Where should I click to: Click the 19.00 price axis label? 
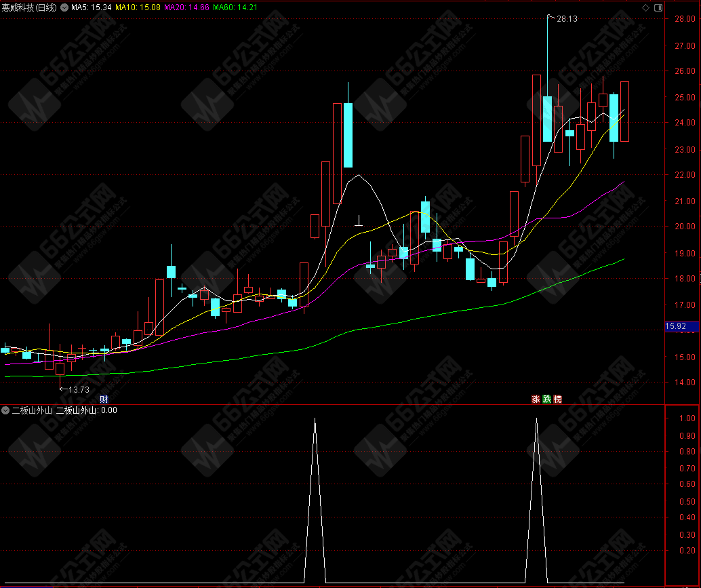(685, 253)
